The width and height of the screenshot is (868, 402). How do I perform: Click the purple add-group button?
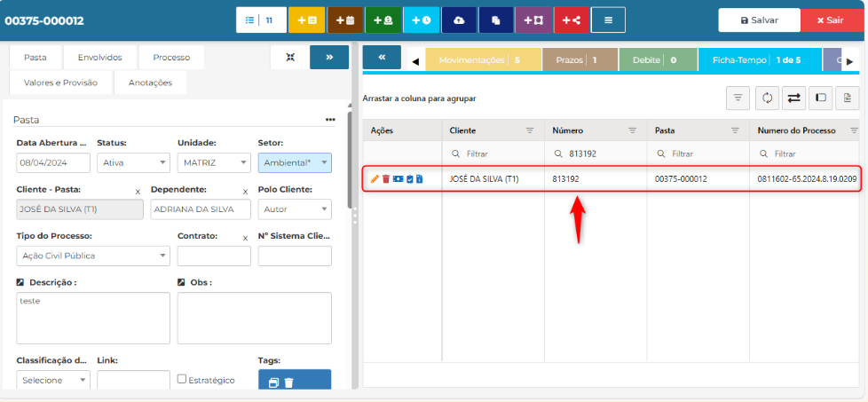[533, 20]
